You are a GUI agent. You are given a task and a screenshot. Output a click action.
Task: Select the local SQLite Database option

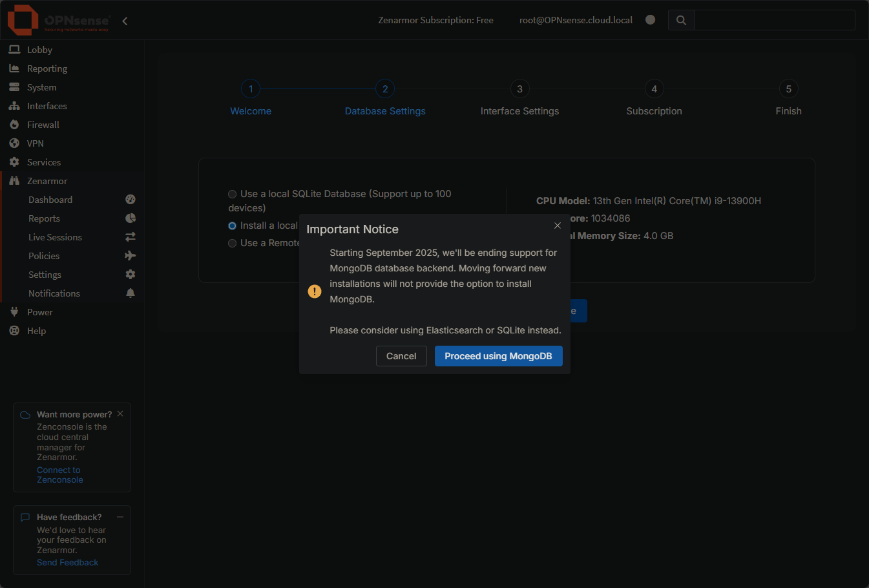point(232,194)
